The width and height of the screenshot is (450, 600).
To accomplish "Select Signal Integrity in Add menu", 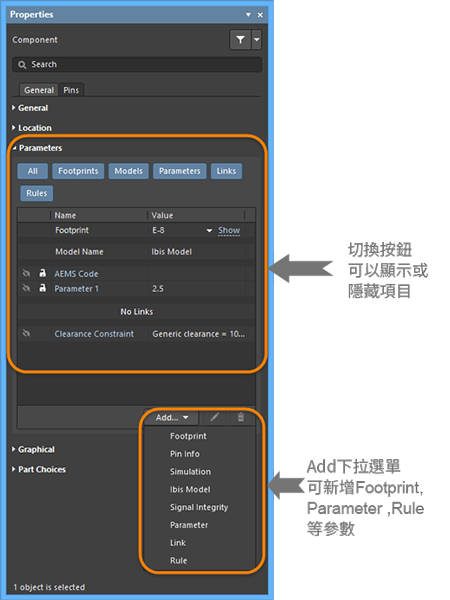I will point(199,507).
